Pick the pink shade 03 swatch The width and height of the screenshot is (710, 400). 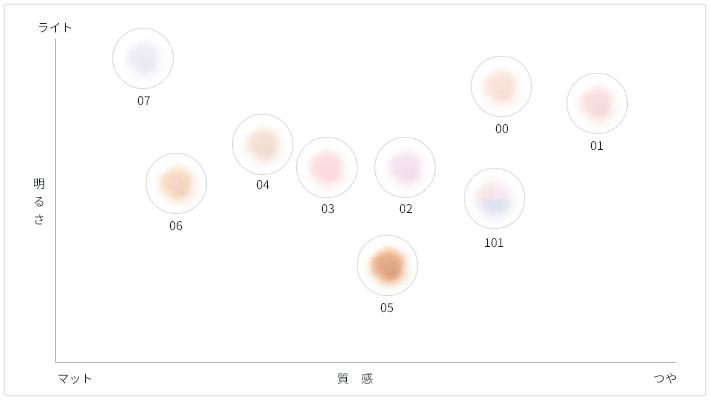[x=327, y=167]
